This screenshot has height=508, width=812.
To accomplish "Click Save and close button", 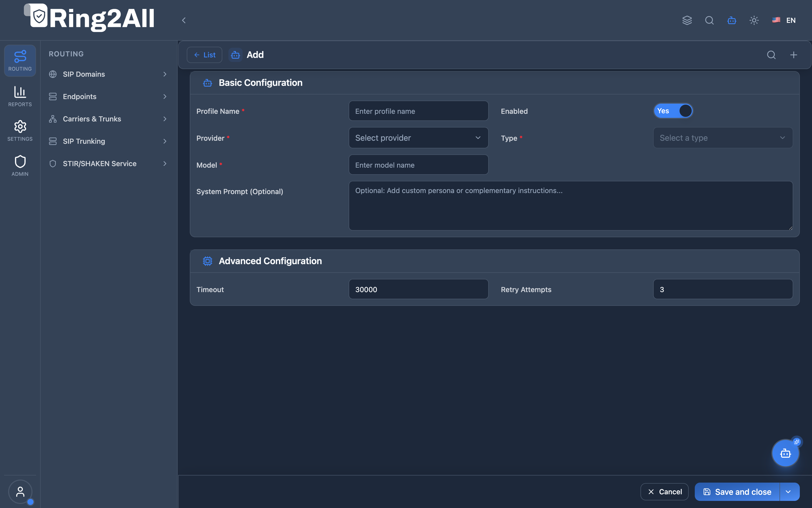I will coord(737,492).
